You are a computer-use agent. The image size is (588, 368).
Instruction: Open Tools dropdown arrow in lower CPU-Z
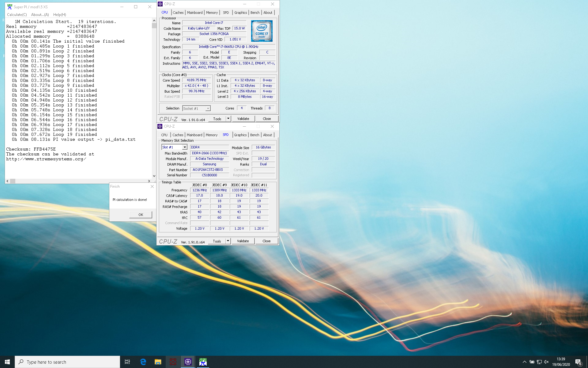(228, 241)
